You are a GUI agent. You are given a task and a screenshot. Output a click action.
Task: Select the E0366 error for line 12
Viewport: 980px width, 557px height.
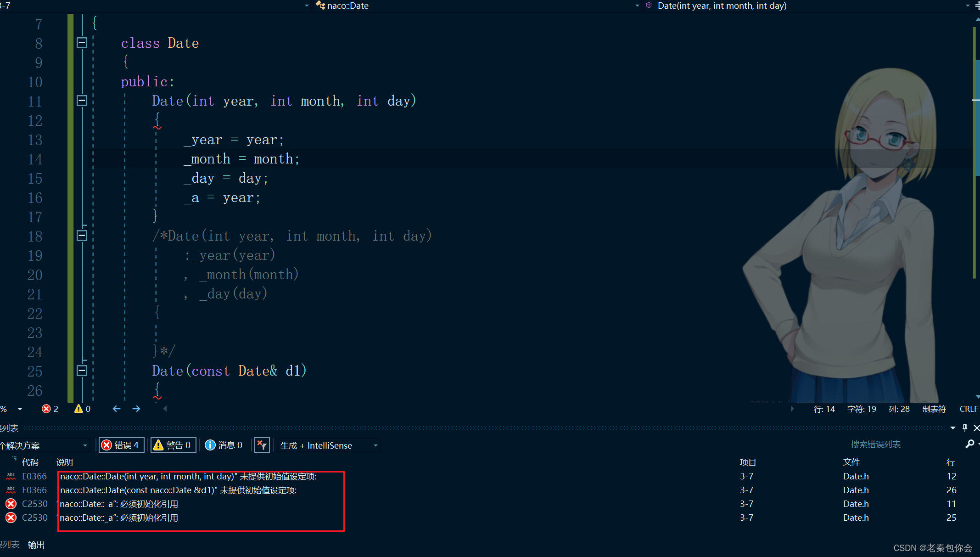[490, 476]
